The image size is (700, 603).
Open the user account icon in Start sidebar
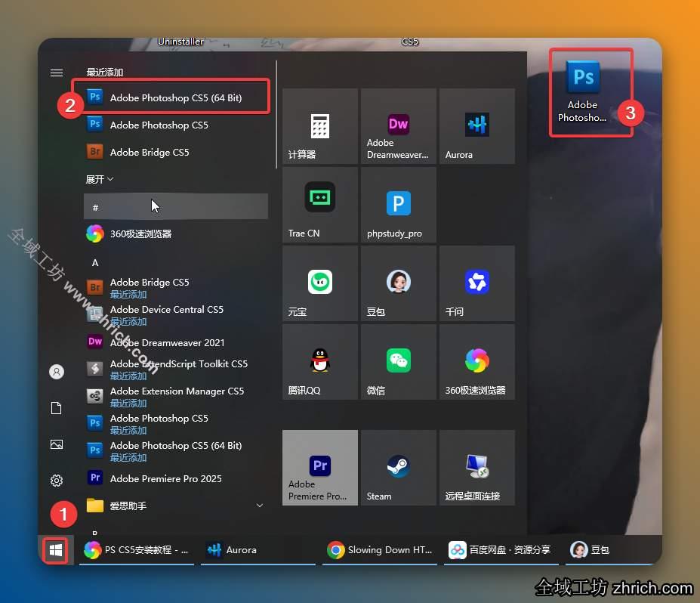(56, 372)
